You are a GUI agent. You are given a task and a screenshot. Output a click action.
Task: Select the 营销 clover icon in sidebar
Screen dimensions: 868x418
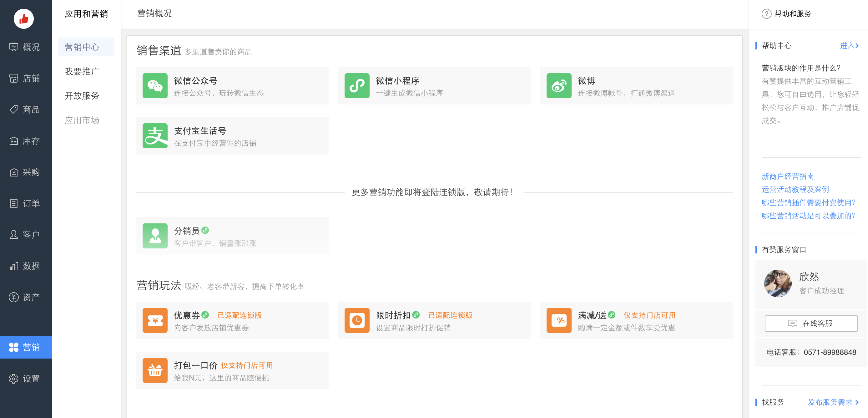[13, 347]
